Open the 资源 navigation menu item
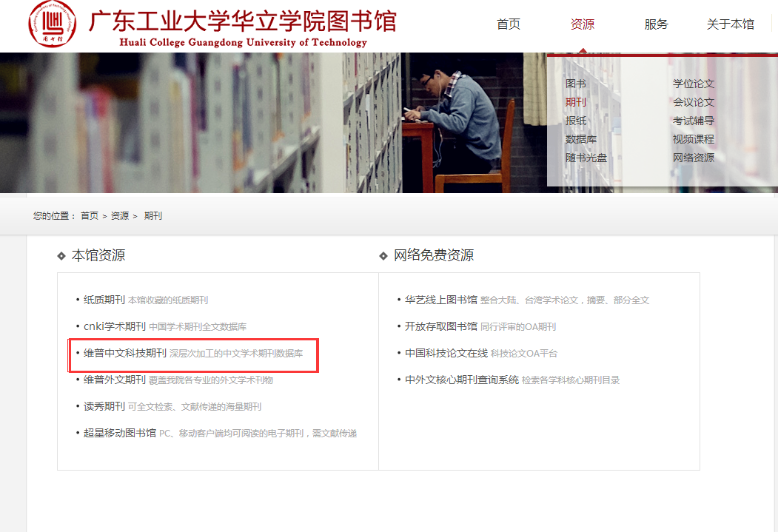The height and width of the screenshot is (532, 778). click(x=583, y=24)
